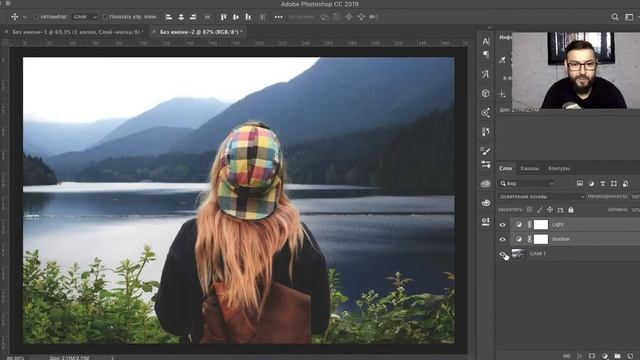
Task: Click the mask link icon on Light layer
Action: point(529,224)
